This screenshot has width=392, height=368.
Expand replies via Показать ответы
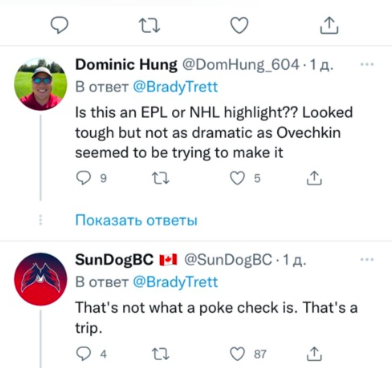tap(136, 220)
